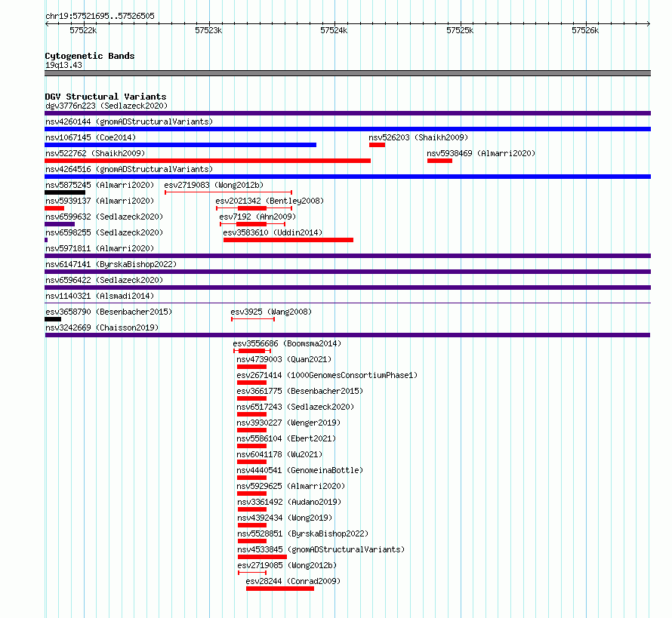Click small red bar under nsv526203
This screenshot has height=618, width=672.
click(377, 145)
